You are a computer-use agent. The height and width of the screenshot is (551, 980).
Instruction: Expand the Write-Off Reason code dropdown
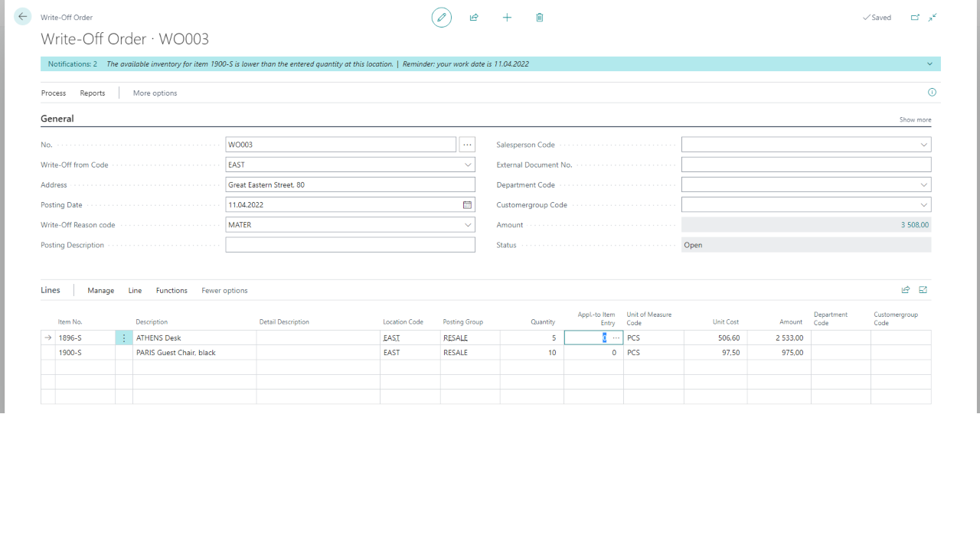[468, 225]
